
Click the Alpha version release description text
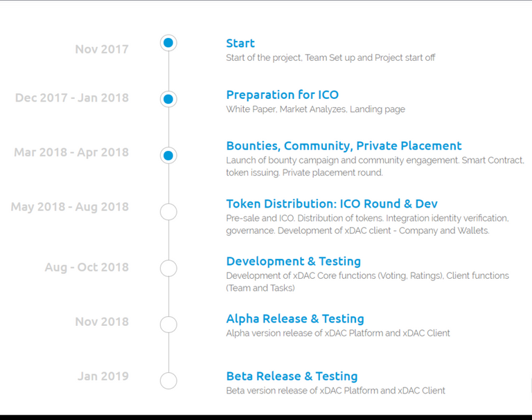click(x=338, y=334)
